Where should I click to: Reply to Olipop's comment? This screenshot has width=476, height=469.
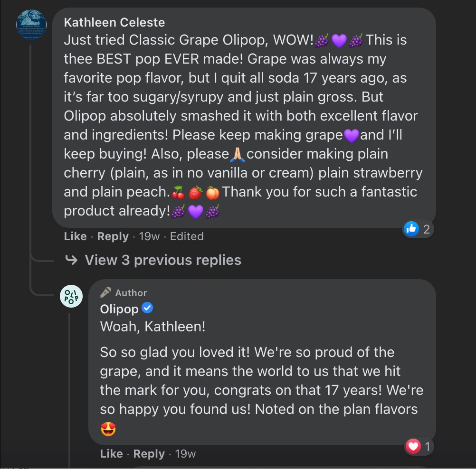tap(149, 454)
